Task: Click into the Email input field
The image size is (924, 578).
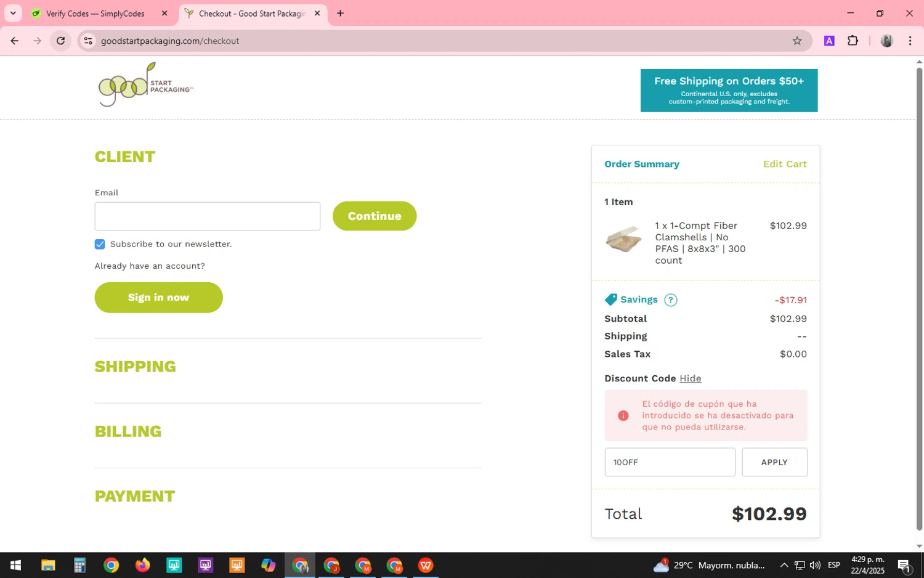Action: [208, 216]
